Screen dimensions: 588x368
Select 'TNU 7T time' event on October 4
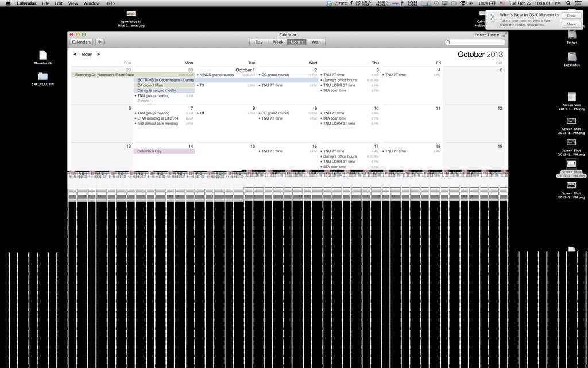click(x=412, y=75)
